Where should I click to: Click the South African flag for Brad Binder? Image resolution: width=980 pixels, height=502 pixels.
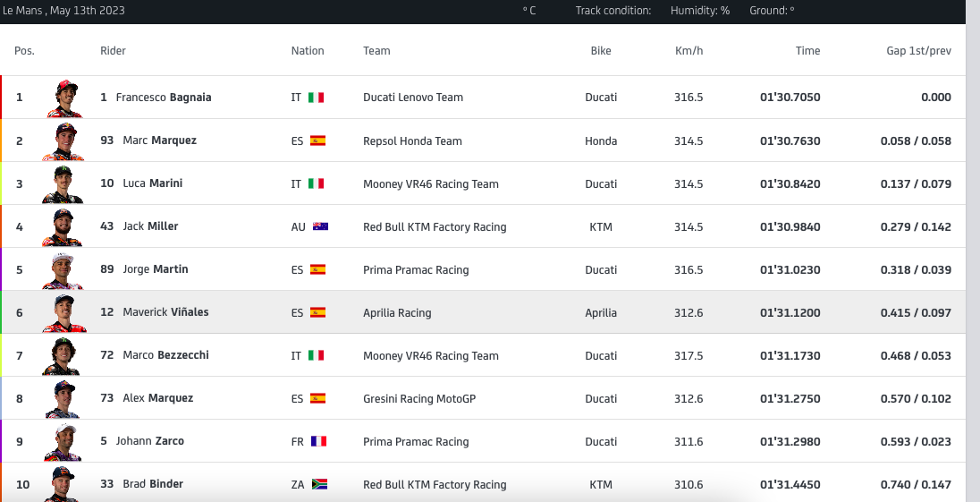(319, 484)
